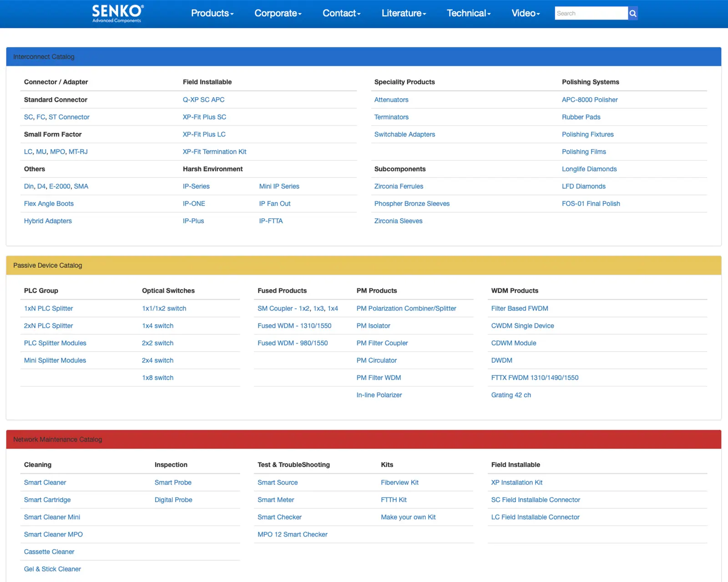Click the Interconnect Catalog blue header
This screenshot has width=728, height=582.
[x=364, y=57]
